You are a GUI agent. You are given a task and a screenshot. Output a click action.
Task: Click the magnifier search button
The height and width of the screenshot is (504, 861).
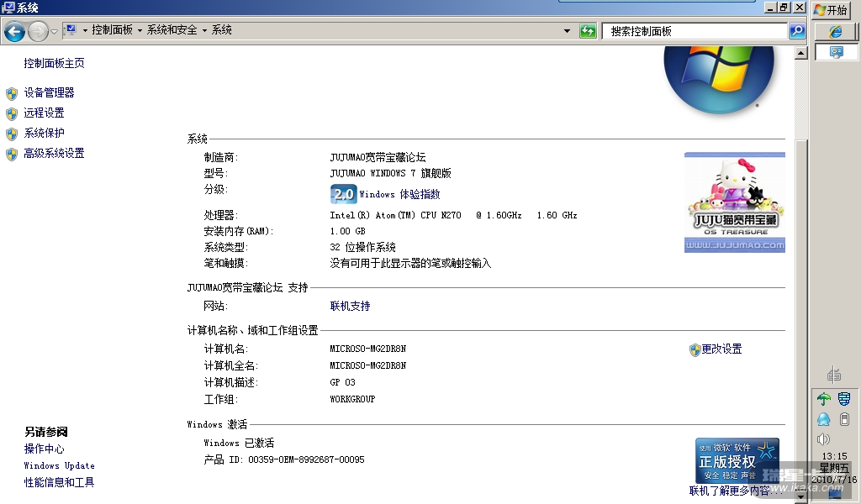(797, 31)
